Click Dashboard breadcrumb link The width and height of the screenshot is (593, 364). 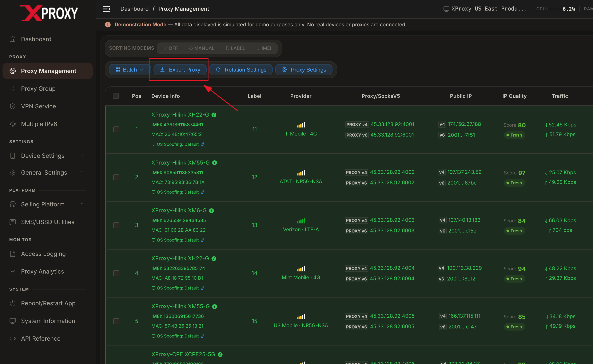(134, 9)
